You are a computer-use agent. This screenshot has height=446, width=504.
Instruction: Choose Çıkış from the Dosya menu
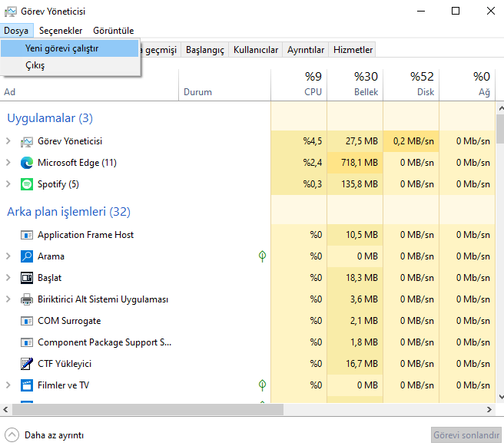coord(35,66)
